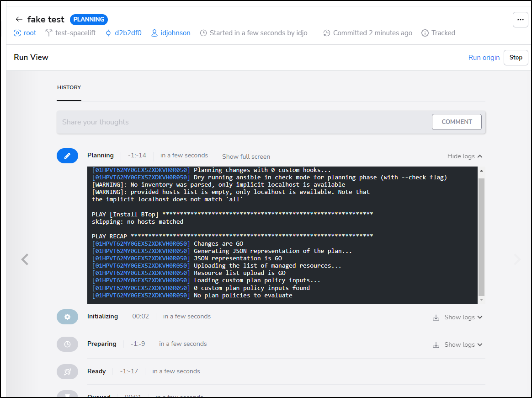The height and width of the screenshot is (398, 532).
Task: Click the clock Preparing stage icon
Action: coord(67,344)
